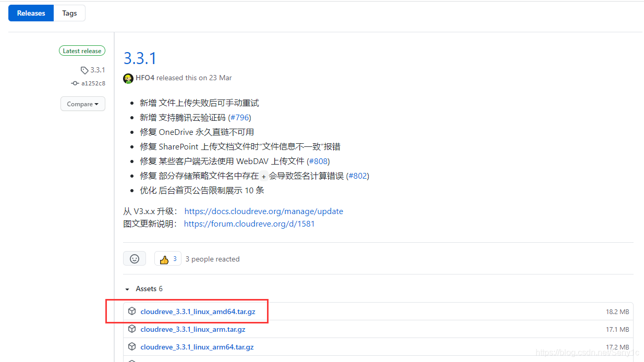Click the Latest release badge
Viewport: 644px width, 362px height.
pyautogui.click(x=82, y=51)
